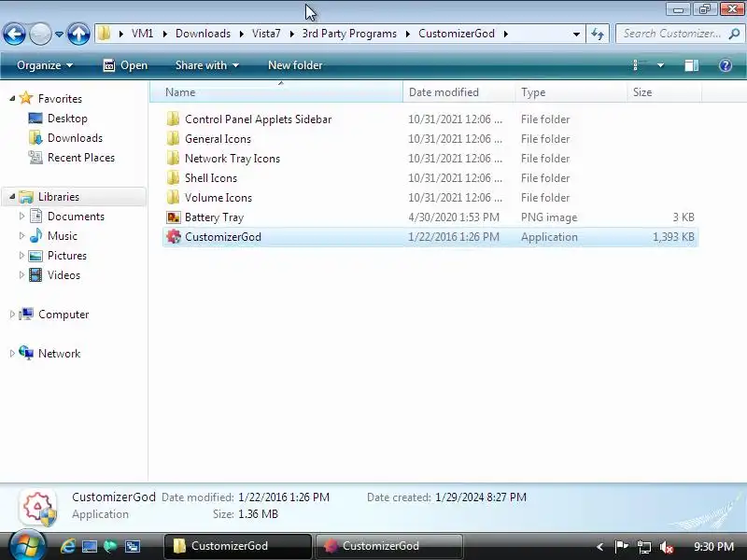Click the 1,393 KB size of CustomizerGod
Image resolution: width=747 pixels, height=560 pixels.
[x=673, y=237]
